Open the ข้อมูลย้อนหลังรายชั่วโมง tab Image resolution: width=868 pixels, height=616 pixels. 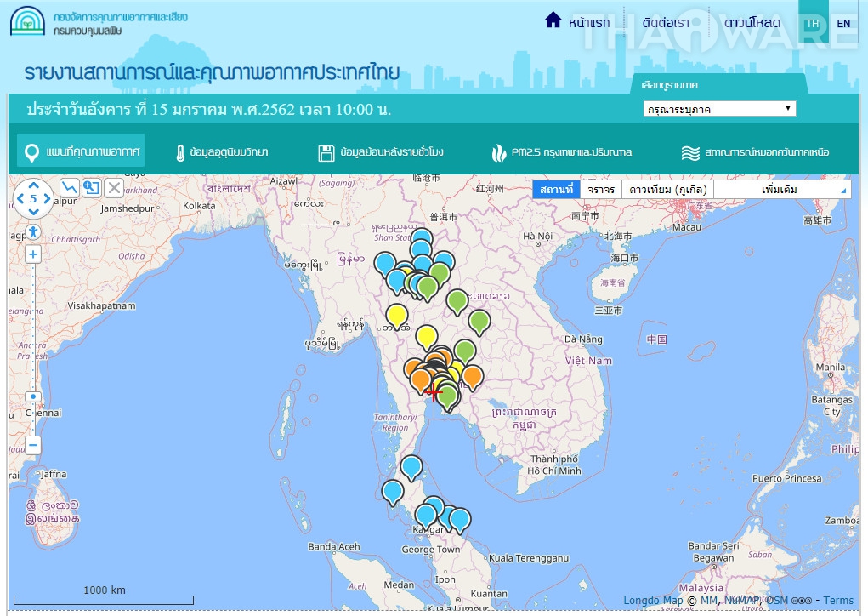coord(381,151)
